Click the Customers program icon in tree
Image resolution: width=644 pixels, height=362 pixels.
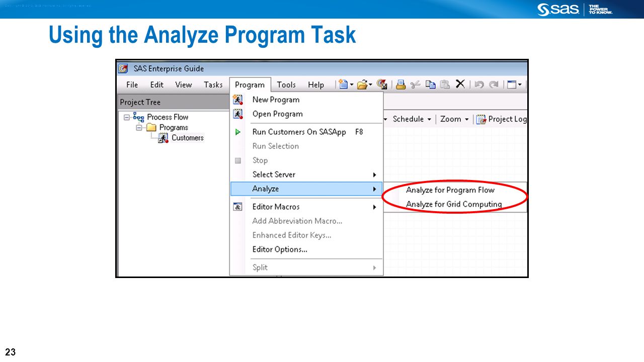(x=164, y=138)
